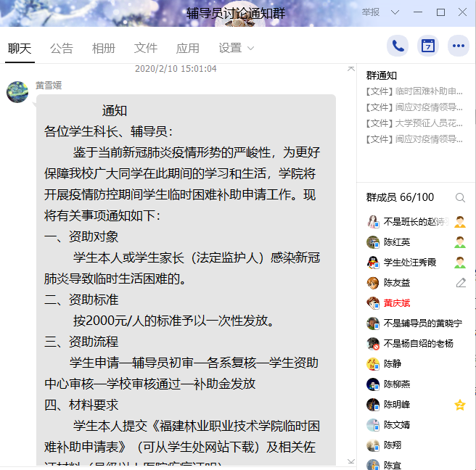Open the group calendar icon
Image resolution: width=476 pixels, height=470 pixels.
click(427, 46)
